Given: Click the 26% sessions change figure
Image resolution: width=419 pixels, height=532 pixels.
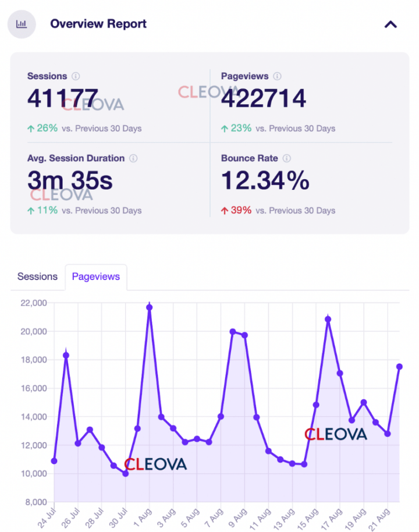Looking at the screenshot, I should (x=47, y=128).
